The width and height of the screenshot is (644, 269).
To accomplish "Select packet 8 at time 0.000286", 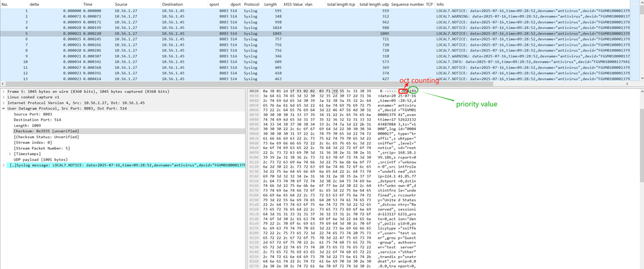I will click(315, 50).
